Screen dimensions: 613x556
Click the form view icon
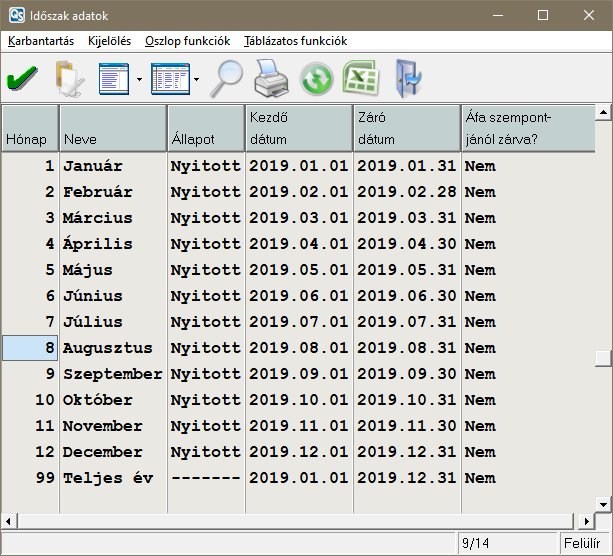click(114, 77)
